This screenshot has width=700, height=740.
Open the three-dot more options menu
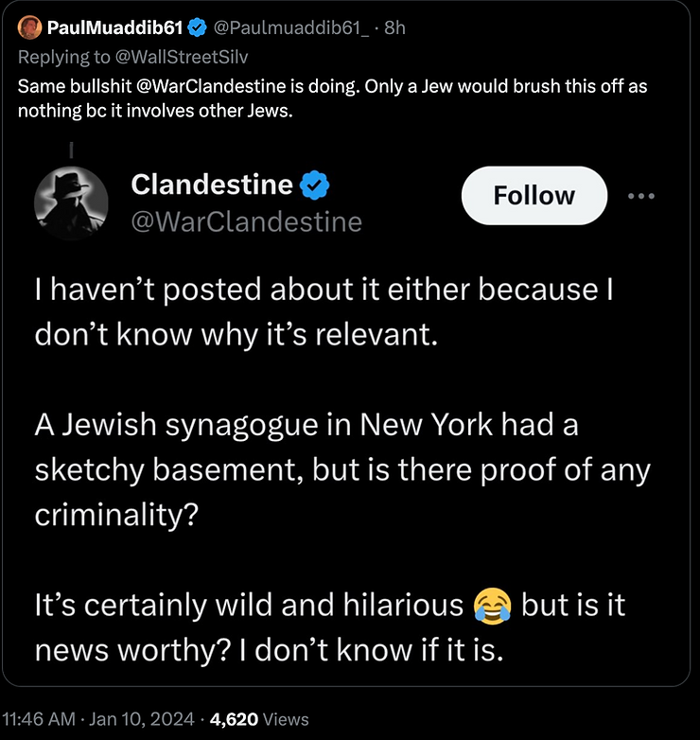click(641, 196)
